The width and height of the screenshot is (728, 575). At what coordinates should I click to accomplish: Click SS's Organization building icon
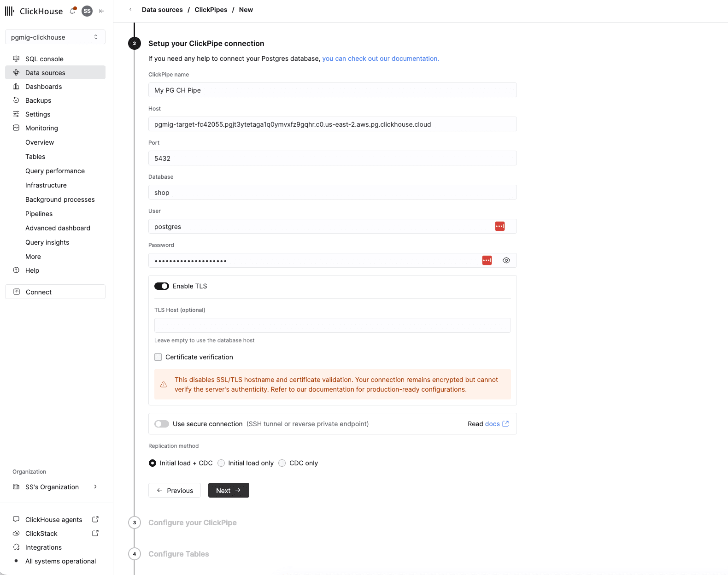pos(16,487)
